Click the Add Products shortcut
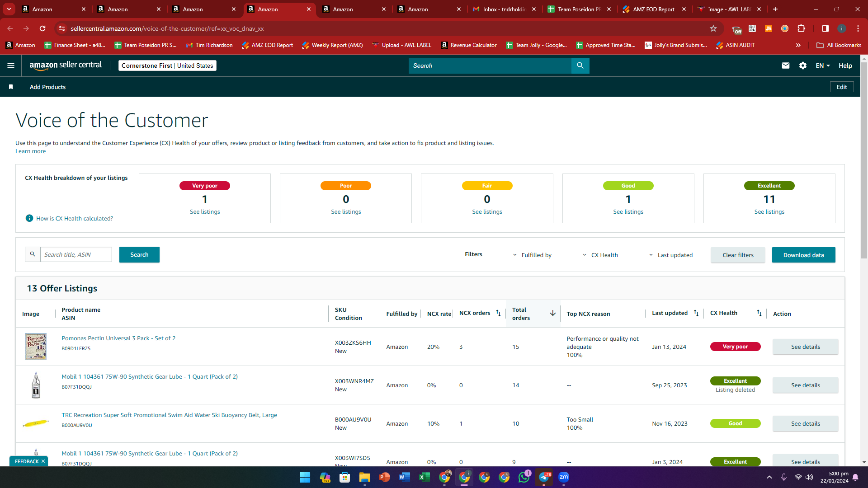This screenshot has height=488, width=868. tap(47, 87)
